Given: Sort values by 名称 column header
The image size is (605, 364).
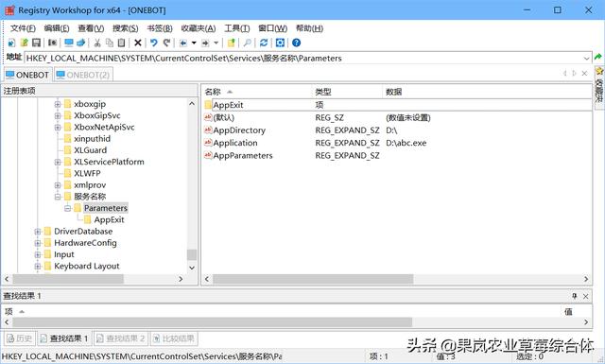Looking at the screenshot, I should [256, 92].
